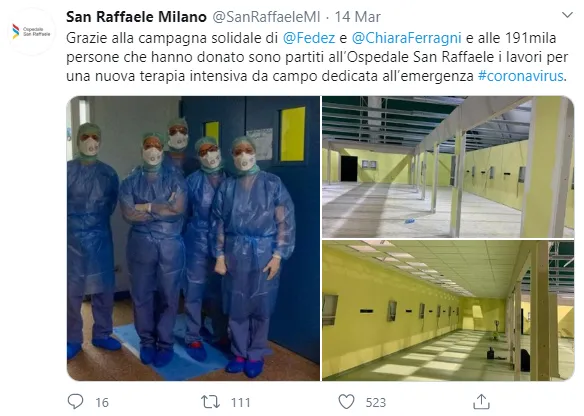The height and width of the screenshot is (416, 584).
Task: Open the 14 Mar tweet timestamp
Action: tap(357, 17)
